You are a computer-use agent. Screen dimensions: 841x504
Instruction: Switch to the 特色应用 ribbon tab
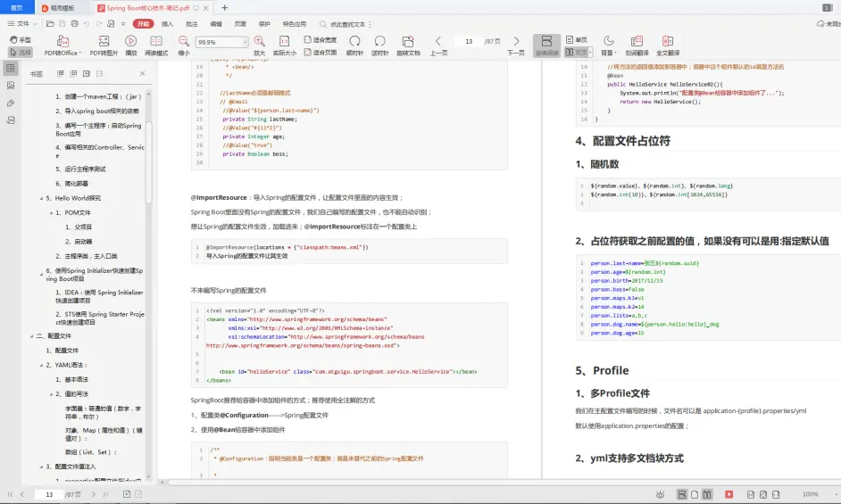(x=294, y=24)
